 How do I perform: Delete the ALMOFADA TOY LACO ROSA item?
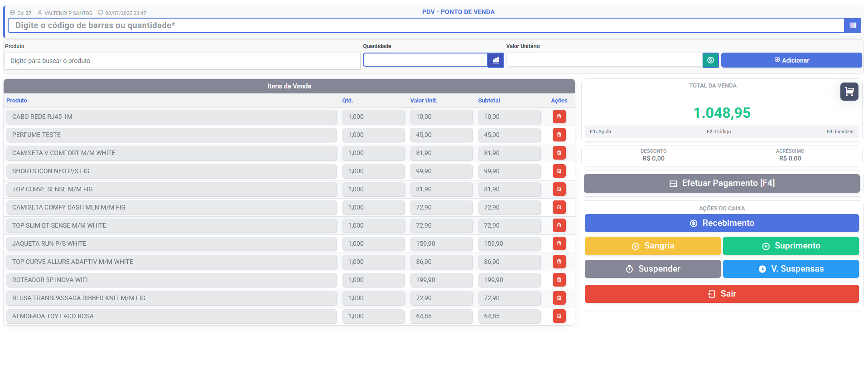point(559,316)
